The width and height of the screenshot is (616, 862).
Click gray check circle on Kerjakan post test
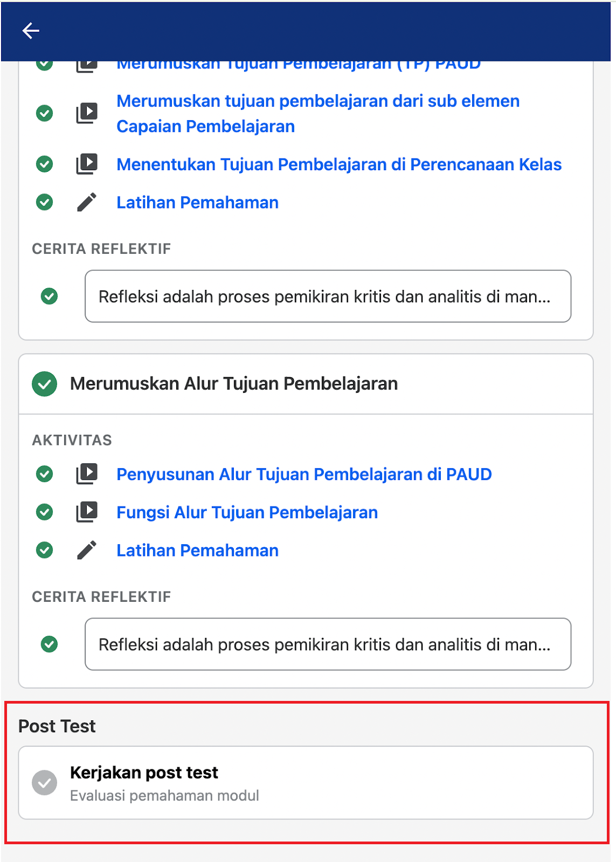point(44,783)
